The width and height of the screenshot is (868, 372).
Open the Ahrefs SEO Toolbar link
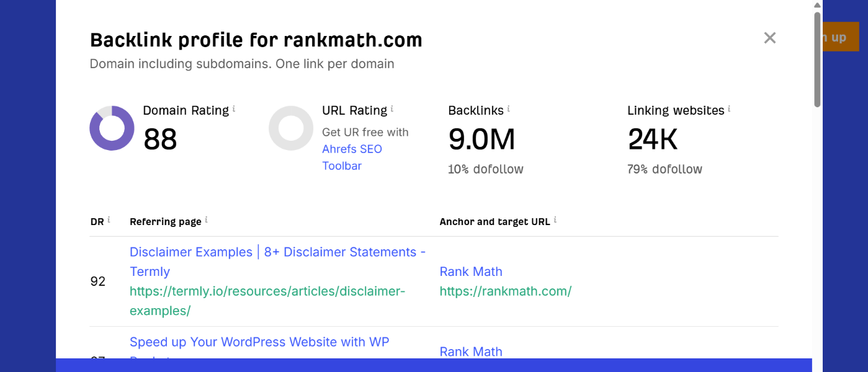click(352, 157)
